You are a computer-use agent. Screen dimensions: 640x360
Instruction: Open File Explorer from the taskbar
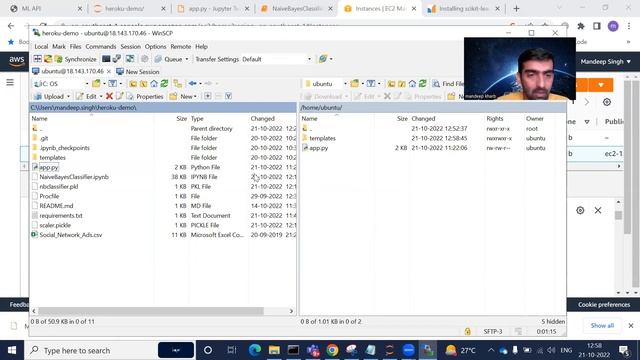(x=274, y=350)
